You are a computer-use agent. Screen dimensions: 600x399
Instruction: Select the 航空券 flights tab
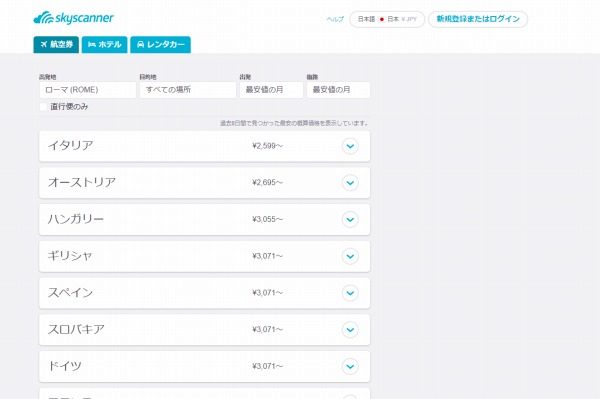point(56,44)
